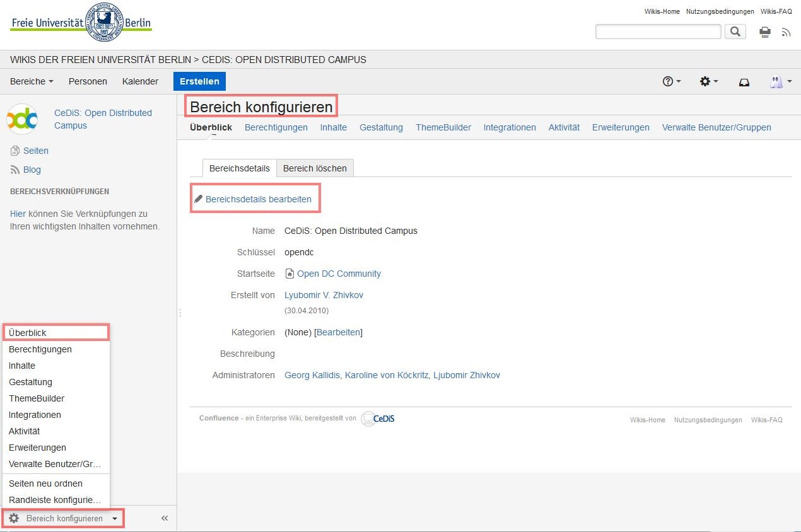Image resolution: width=801 pixels, height=532 pixels.
Task: Expand the Bereiche dropdown menu
Action: pos(32,81)
